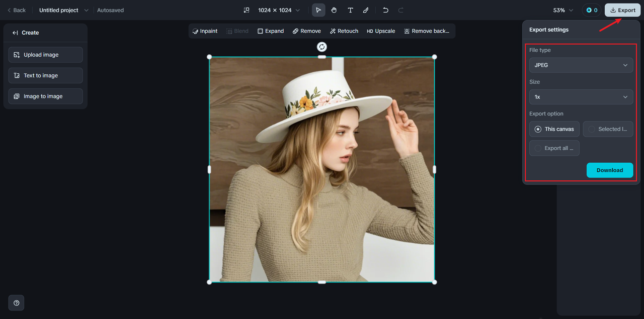Open the help question mark icon

[17, 303]
